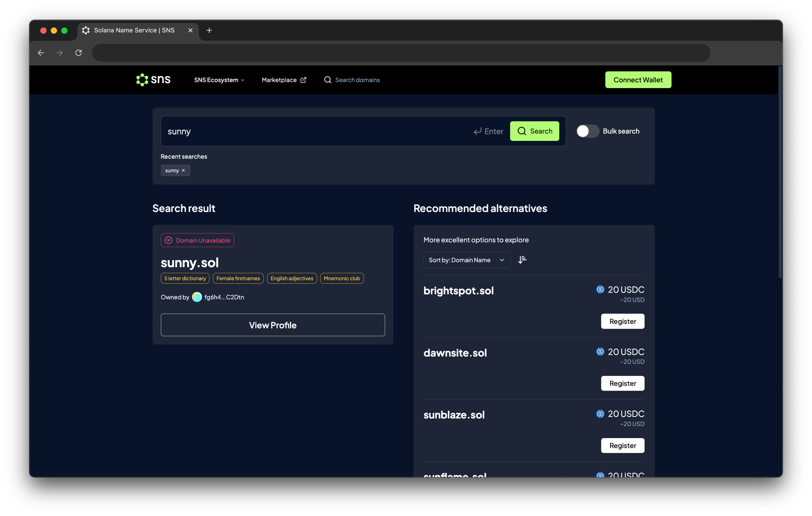Click the header search domains magnifier icon

[x=327, y=80]
